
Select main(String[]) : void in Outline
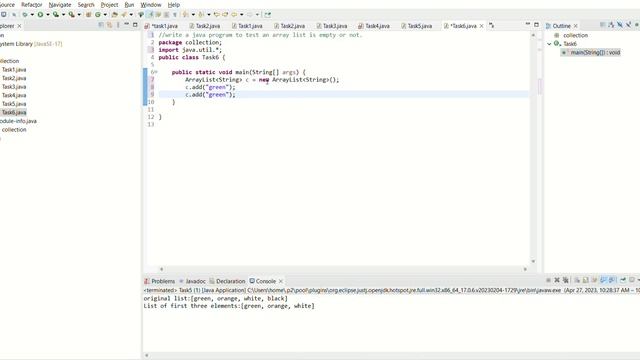(591, 52)
